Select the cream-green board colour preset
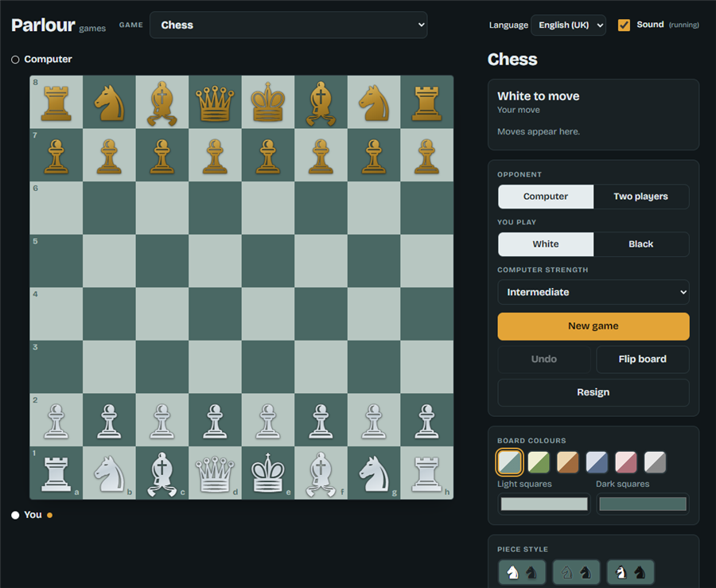The height and width of the screenshot is (588, 716). [x=539, y=462]
